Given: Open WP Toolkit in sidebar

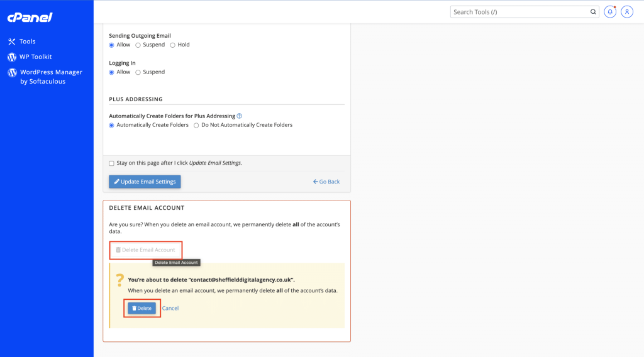Looking at the screenshot, I should coord(35,57).
